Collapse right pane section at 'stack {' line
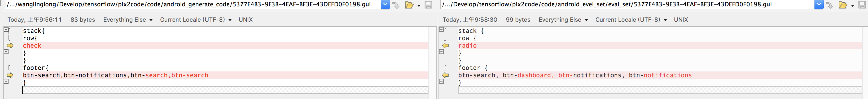The width and height of the screenshot is (868, 99). click(x=441, y=30)
